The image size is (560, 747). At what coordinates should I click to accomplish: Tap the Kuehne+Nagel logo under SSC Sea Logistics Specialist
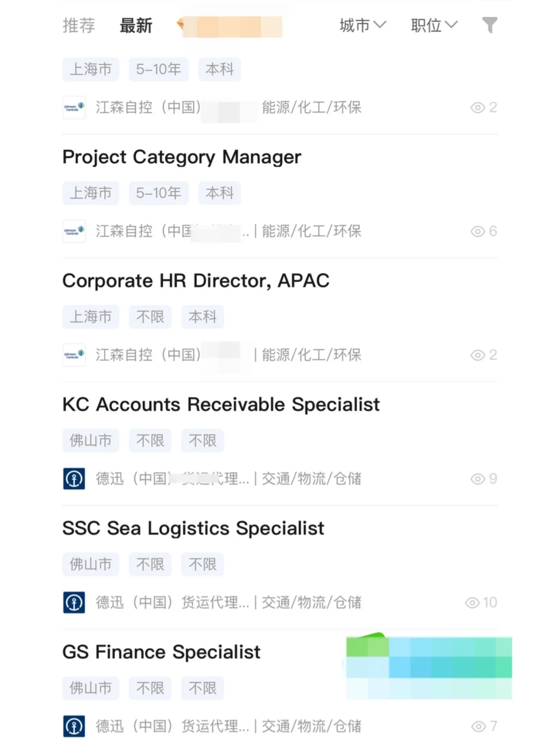[74, 602]
